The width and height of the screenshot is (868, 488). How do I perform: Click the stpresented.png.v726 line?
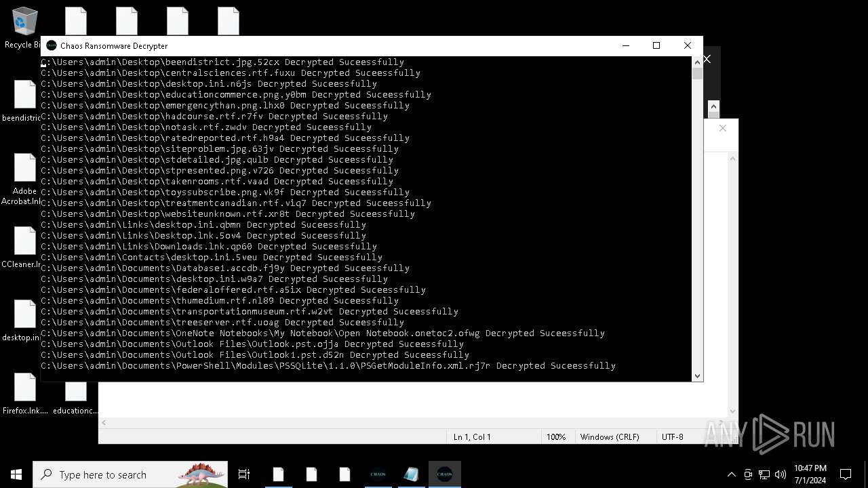point(220,170)
